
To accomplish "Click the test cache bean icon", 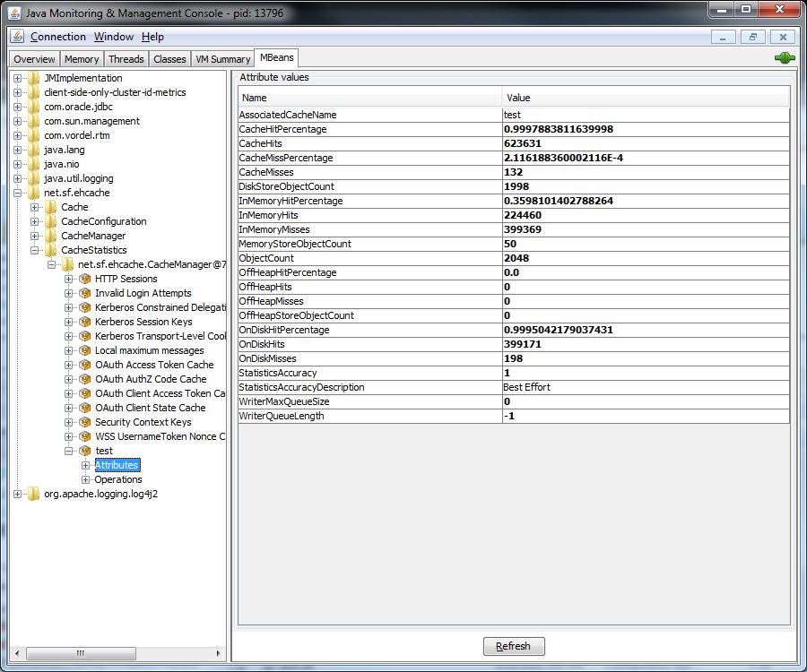I will click(85, 451).
